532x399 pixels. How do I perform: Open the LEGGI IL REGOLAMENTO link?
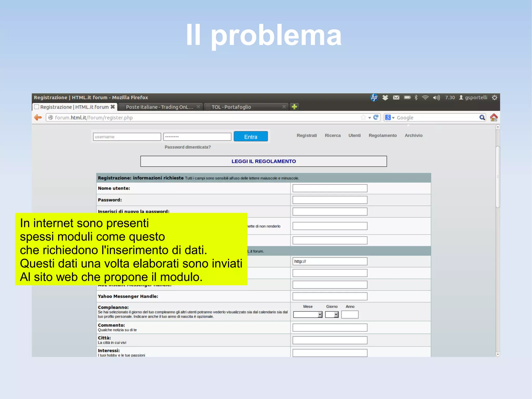tap(263, 161)
